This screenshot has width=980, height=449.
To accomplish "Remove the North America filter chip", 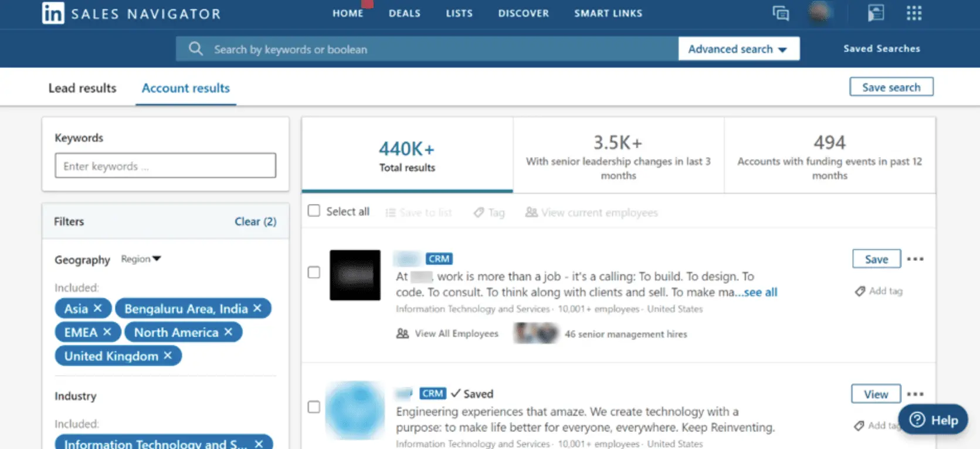I will click(x=228, y=332).
